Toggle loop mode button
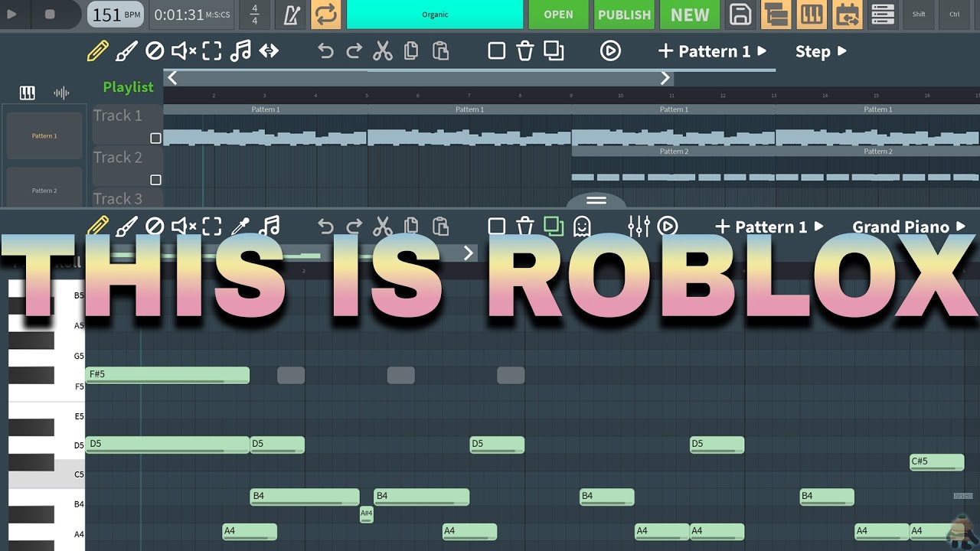 point(325,15)
